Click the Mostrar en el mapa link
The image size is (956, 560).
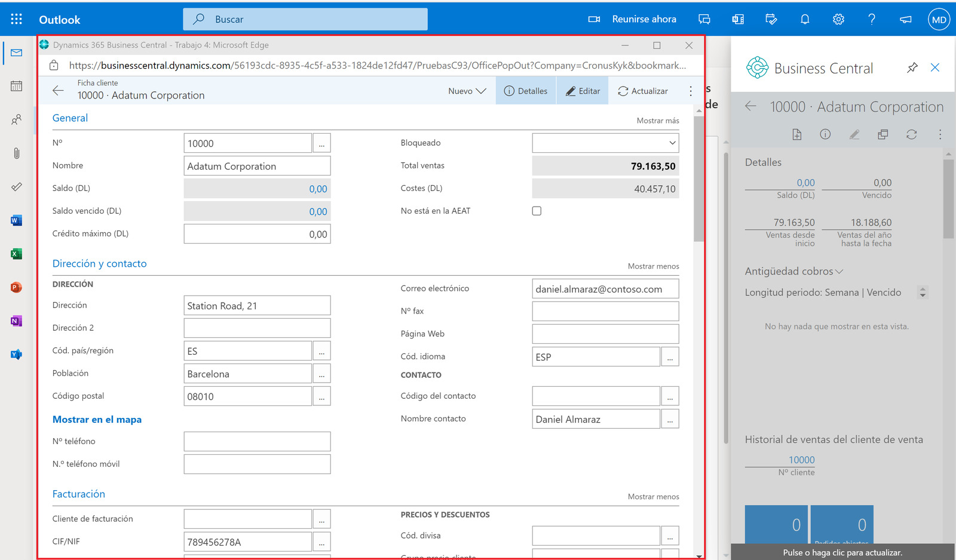click(x=97, y=420)
